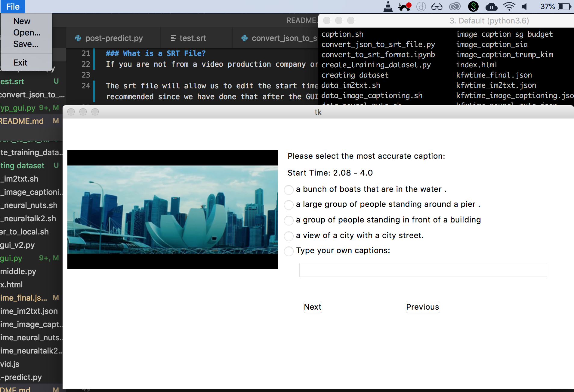The height and width of the screenshot is (392, 574).
Task: Select 'Type your own captions' option
Action: 289,251
